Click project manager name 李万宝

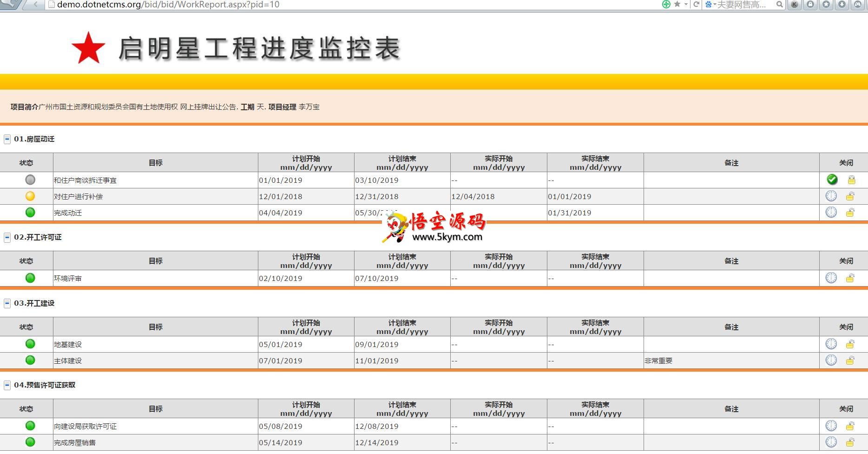(x=309, y=107)
